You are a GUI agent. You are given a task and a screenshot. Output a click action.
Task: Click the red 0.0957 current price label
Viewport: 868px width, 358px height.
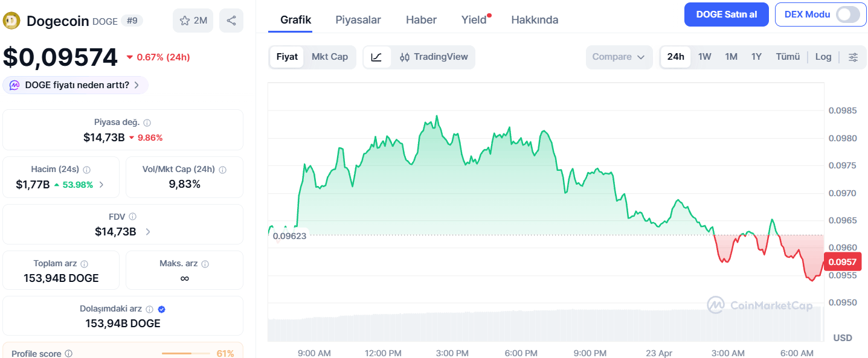coord(842,262)
